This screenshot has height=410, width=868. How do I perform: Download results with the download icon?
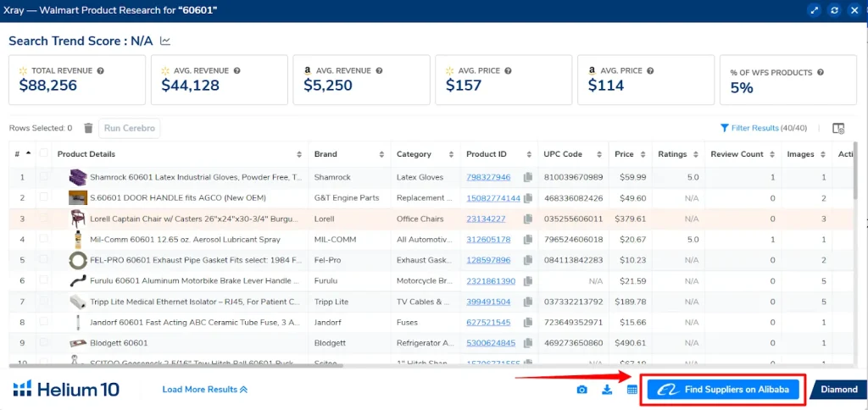(607, 390)
